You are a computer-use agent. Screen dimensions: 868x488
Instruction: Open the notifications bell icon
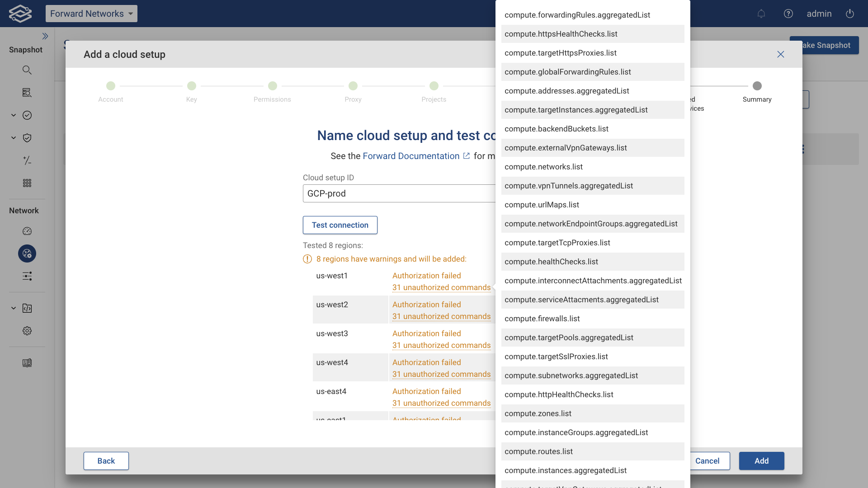(761, 14)
